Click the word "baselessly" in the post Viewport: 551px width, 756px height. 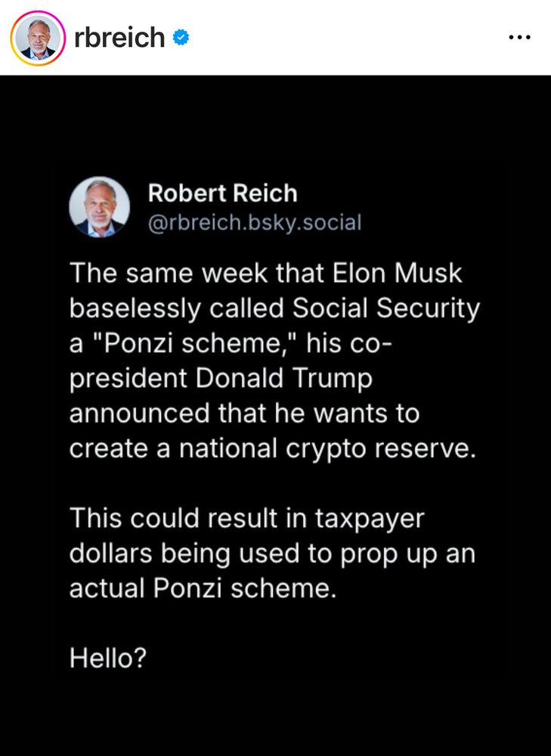pos(135,308)
